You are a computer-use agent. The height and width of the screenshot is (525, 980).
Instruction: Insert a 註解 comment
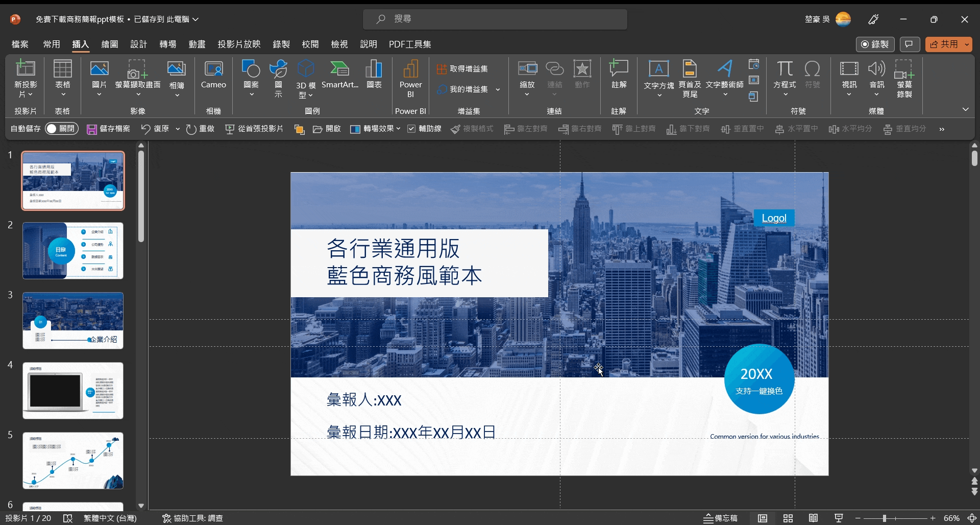coord(619,75)
